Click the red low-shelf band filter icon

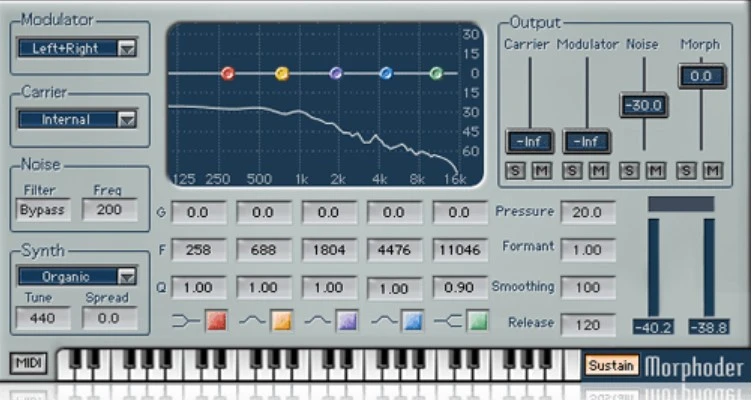[x=216, y=321]
